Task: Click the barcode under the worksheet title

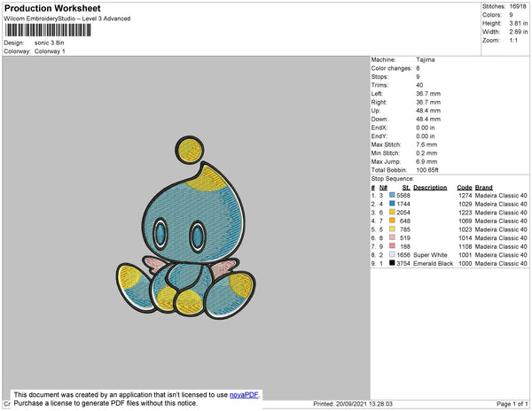Action: click(x=48, y=30)
